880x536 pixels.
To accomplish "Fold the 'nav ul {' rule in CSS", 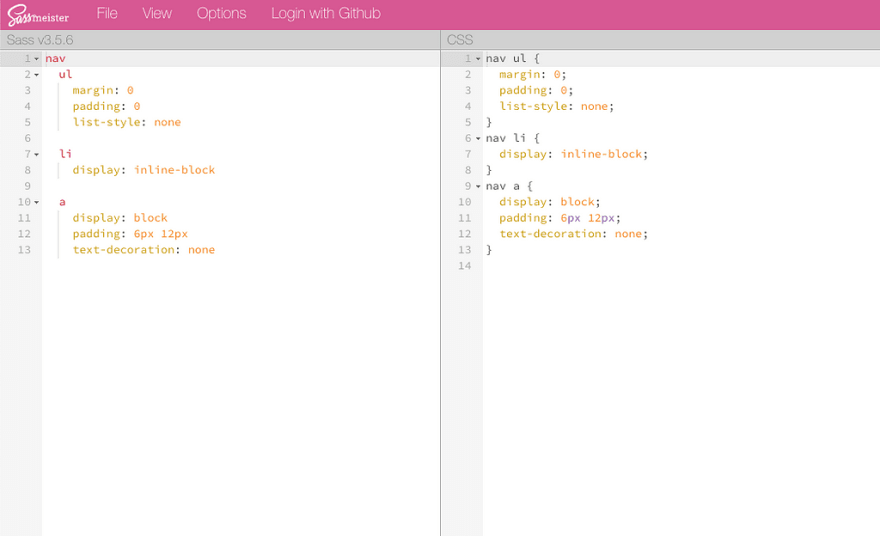I will pos(478,59).
